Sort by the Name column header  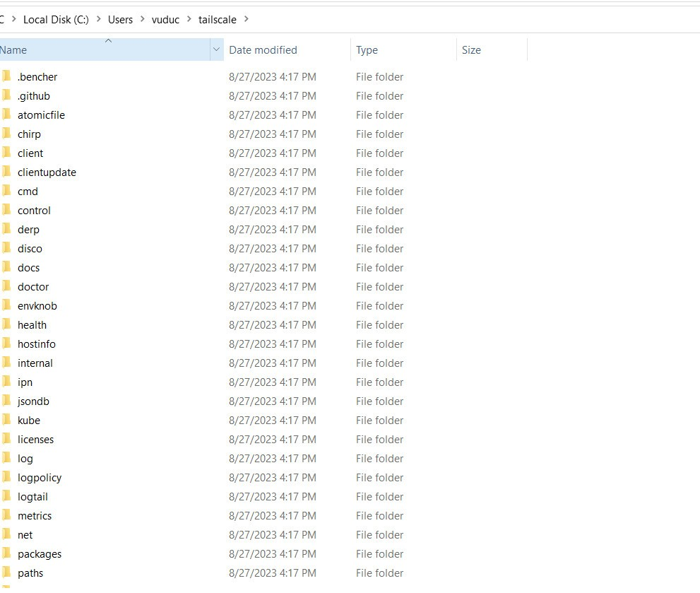(x=105, y=49)
